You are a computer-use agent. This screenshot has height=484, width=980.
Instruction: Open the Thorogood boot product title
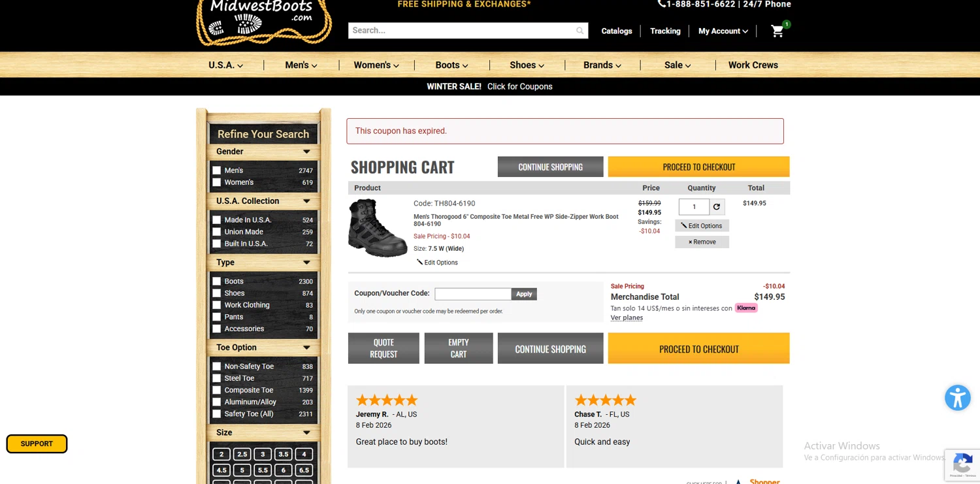(x=515, y=220)
